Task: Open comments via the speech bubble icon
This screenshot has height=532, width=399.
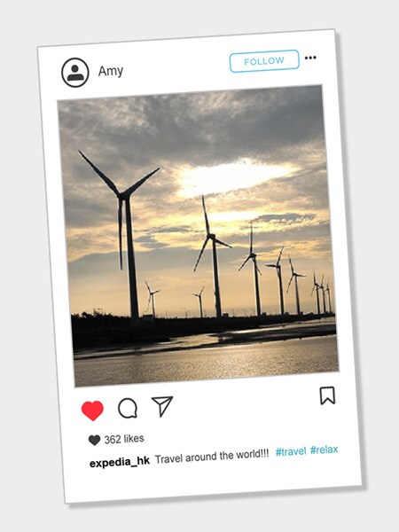Action: point(128,408)
